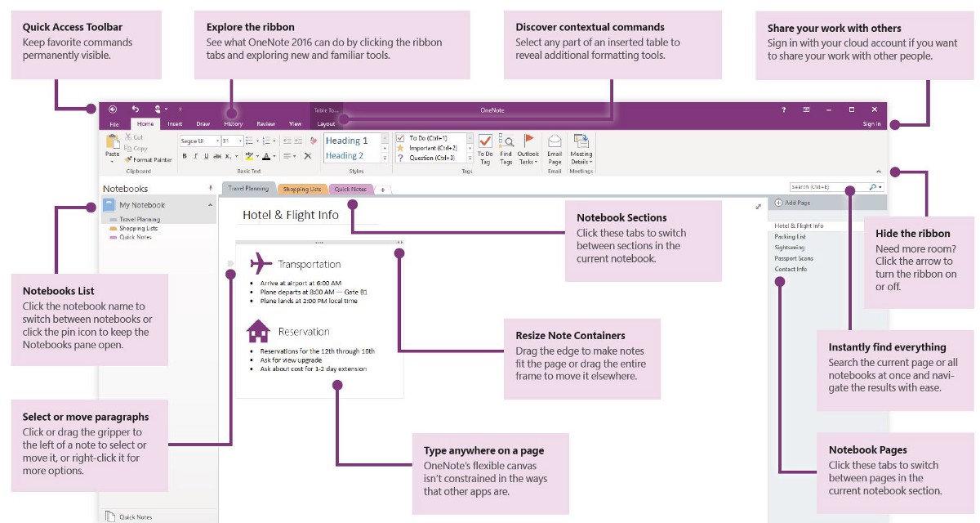Apply text highlight color
980x523 pixels.
[x=250, y=157]
